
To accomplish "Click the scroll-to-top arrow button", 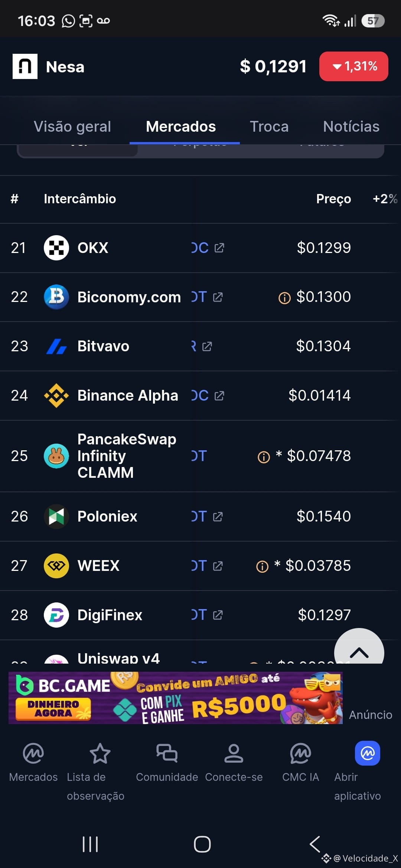I will (x=359, y=647).
